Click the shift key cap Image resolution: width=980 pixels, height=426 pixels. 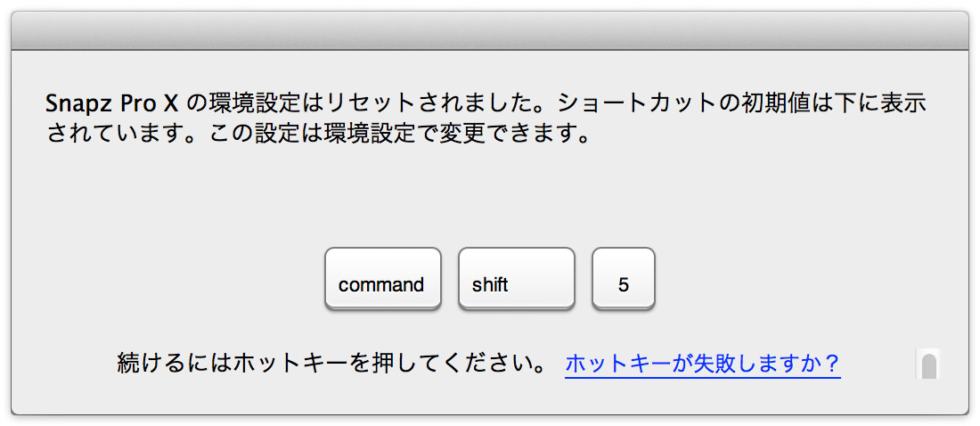click(517, 278)
